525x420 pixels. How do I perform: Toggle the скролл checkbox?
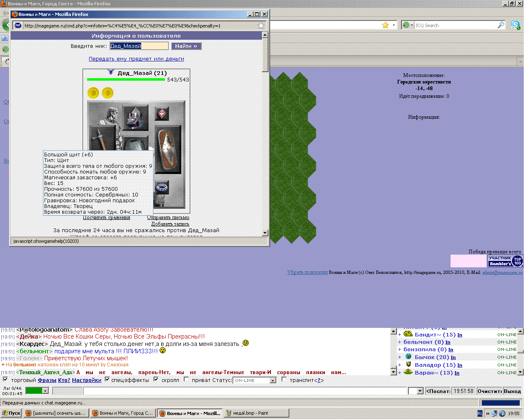(x=156, y=379)
